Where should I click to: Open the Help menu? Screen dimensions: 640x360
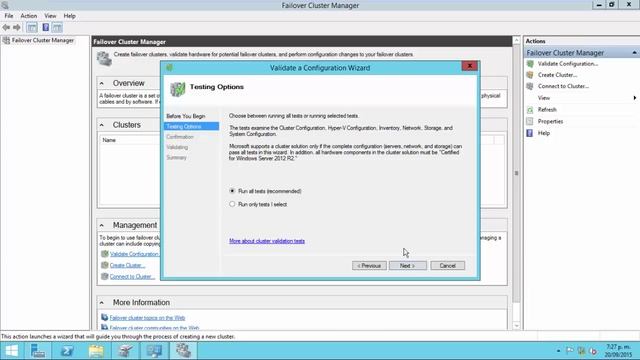click(69, 16)
